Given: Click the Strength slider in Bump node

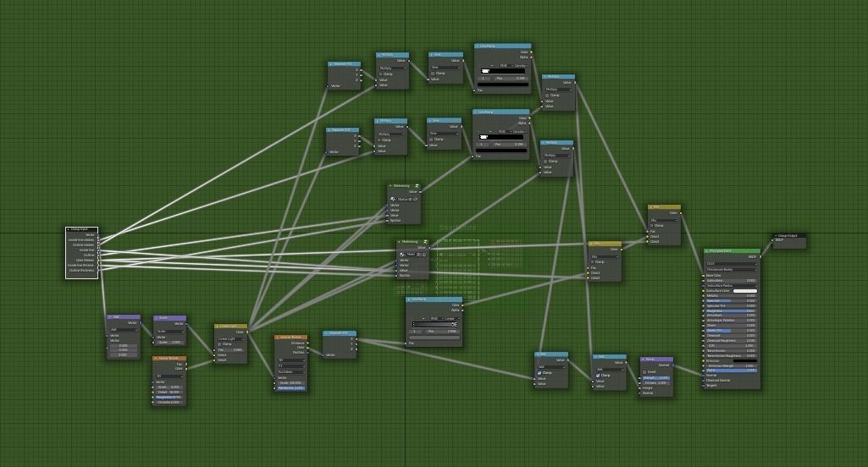Looking at the screenshot, I should coord(656,378).
